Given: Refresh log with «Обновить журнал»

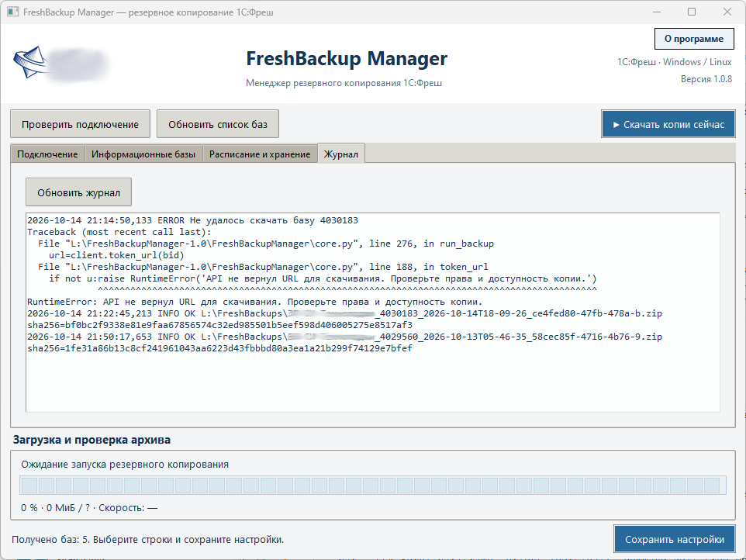Looking at the screenshot, I should tap(78, 192).
